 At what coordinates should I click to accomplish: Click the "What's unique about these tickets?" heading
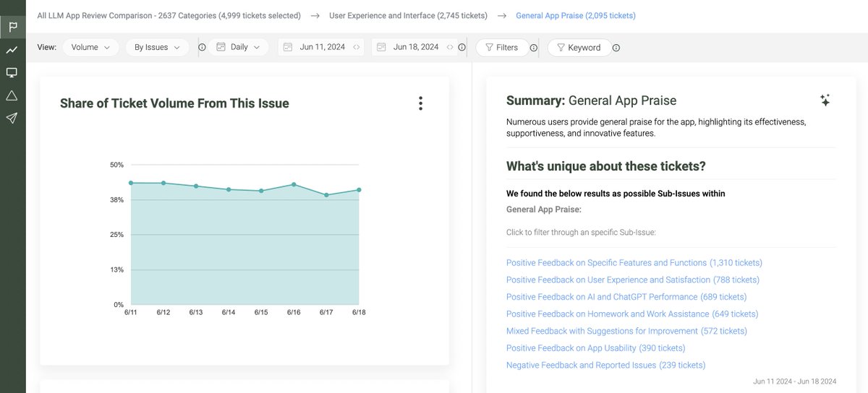pos(606,166)
